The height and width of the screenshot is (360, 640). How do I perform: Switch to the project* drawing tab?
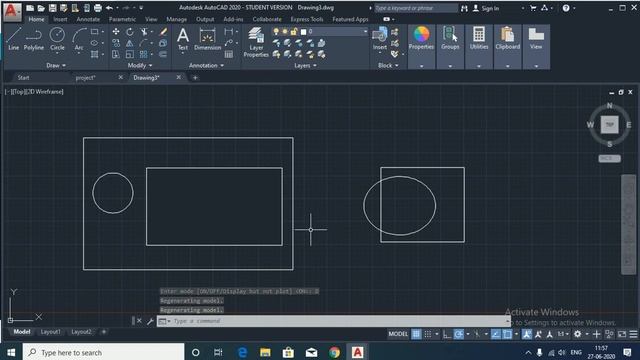click(x=86, y=78)
